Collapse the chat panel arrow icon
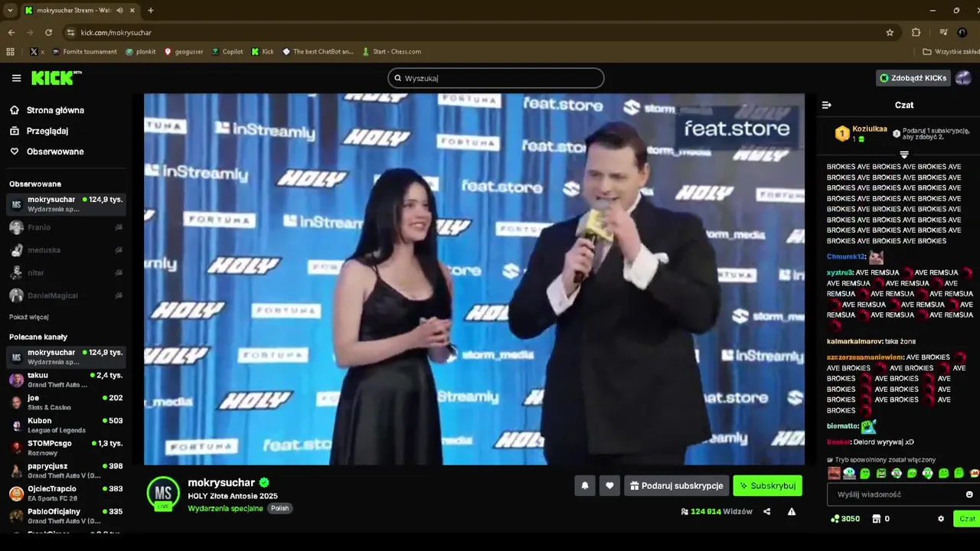The height and width of the screenshot is (551, 980). click(826, 105)
